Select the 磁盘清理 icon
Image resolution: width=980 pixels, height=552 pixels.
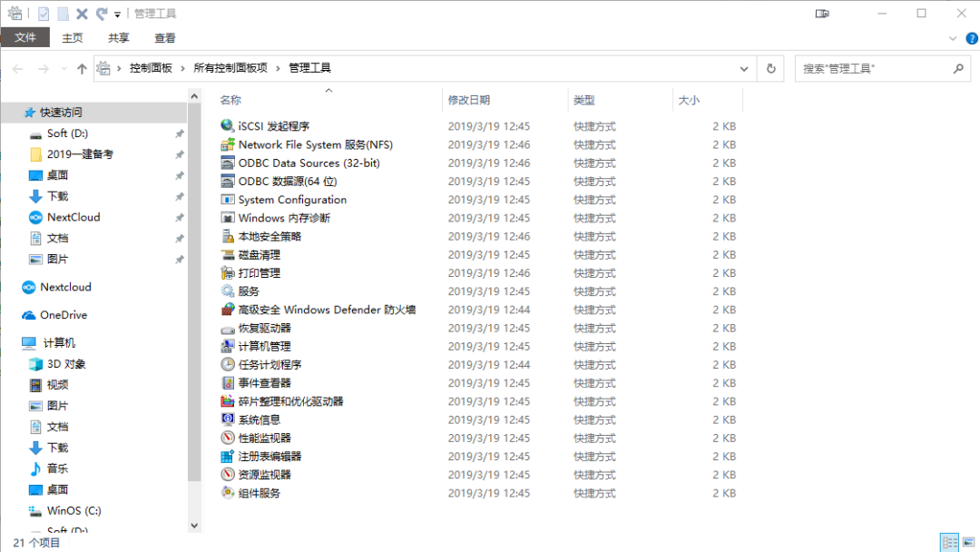(228, 254)
